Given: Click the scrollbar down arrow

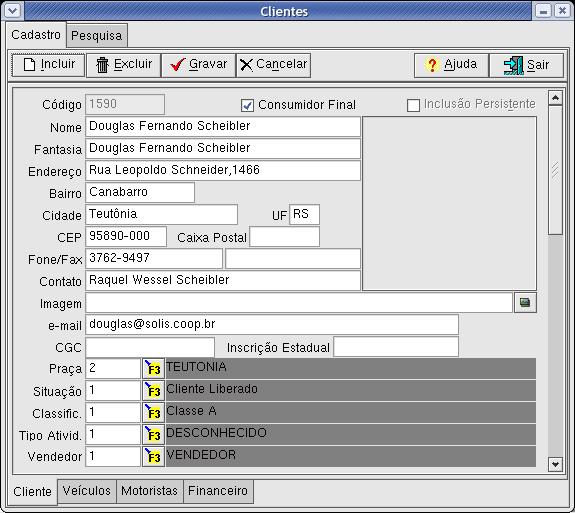Looking at the screenshot, I should click(x=555, y=465).
